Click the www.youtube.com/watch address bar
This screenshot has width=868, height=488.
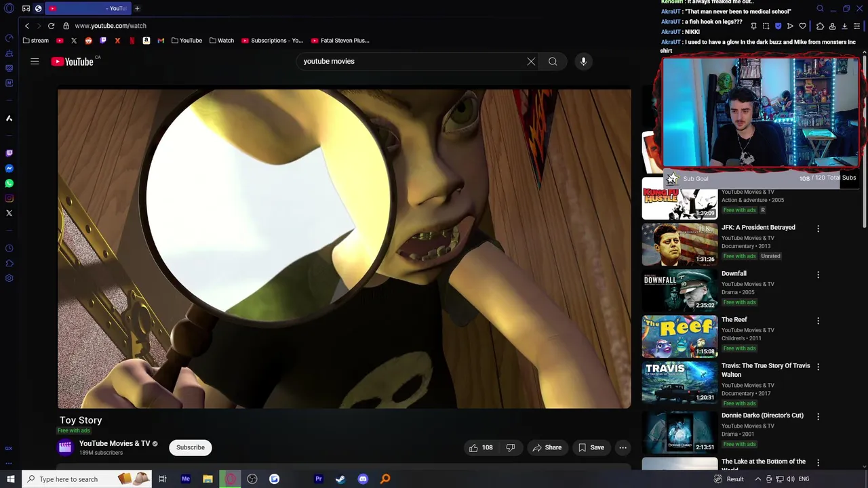pyautogui.click(x=111, y=26)
